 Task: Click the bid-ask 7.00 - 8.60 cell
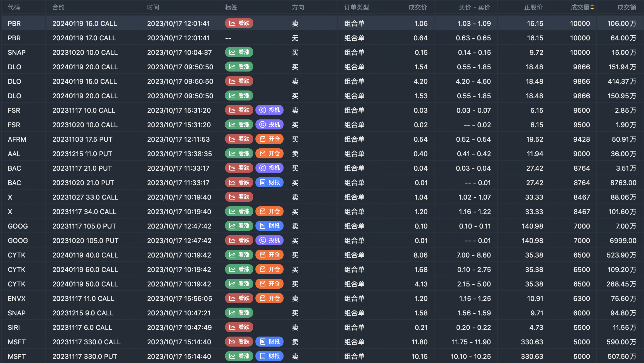(x=474, y=255)
